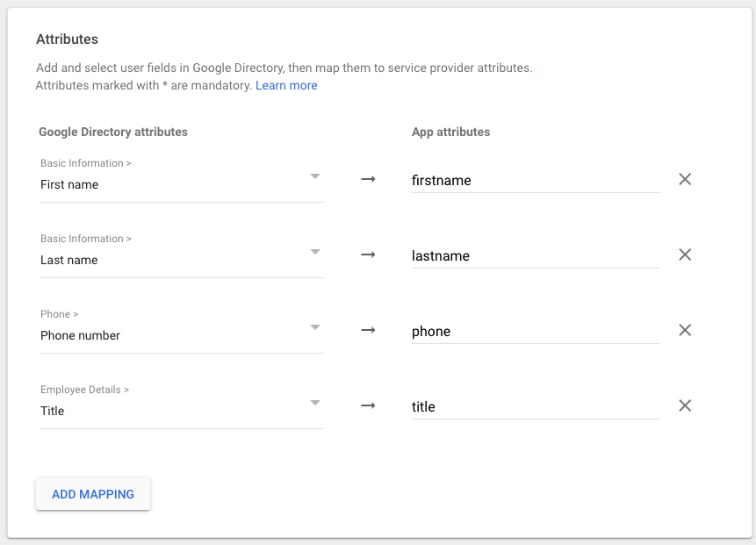
Task: Click the Attributes section heading
Action: click(67, 39)
